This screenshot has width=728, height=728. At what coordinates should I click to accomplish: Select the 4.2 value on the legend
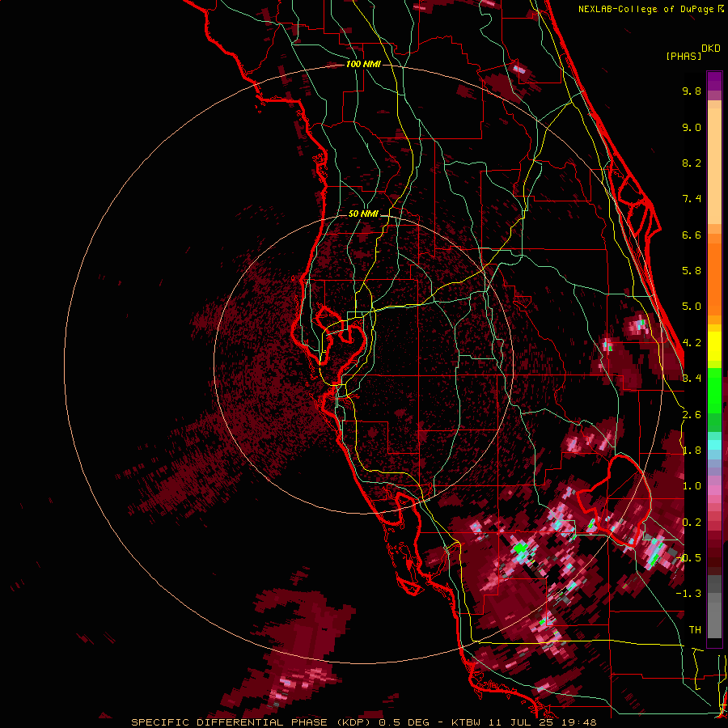pos(692,343)
